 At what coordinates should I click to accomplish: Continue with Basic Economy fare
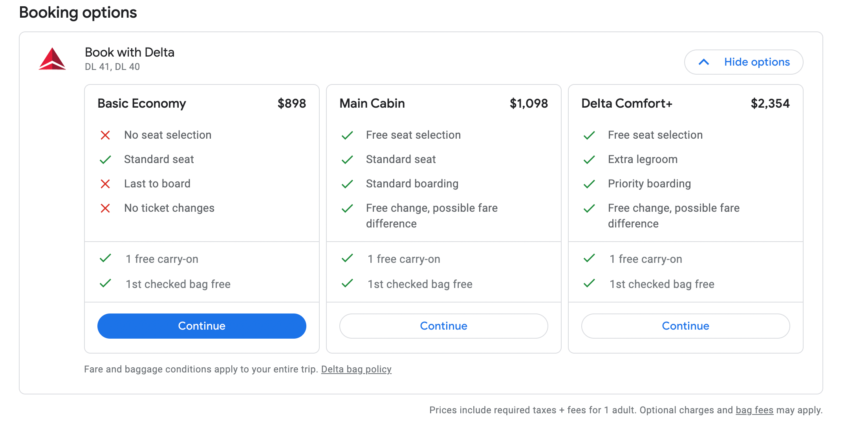coord(201,326)
